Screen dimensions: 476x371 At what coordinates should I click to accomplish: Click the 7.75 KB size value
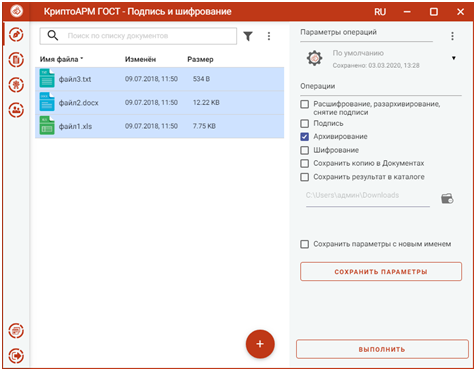click(204, 126)
